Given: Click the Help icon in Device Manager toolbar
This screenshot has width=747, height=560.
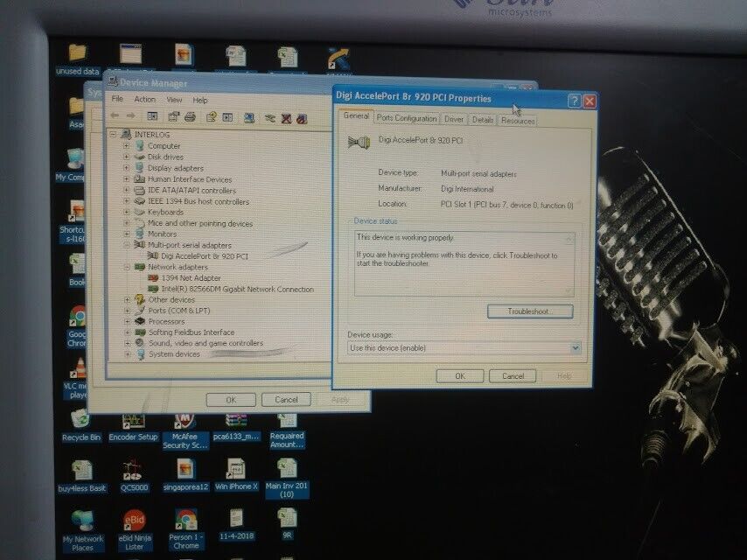Looking at the screenshot, I should tap(212, 117).
